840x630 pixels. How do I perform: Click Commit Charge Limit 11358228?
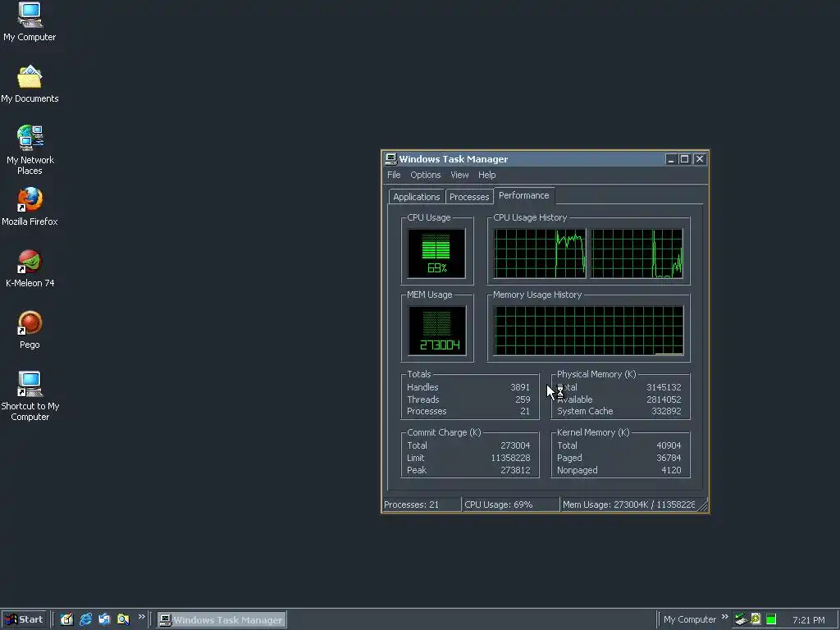coord(510,458)
